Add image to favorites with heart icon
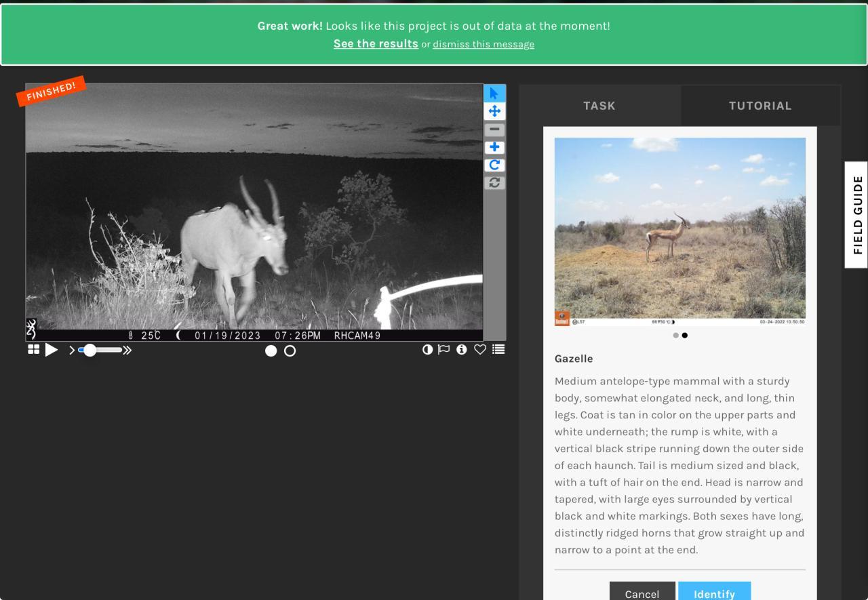868x600 pixels. 480,350
